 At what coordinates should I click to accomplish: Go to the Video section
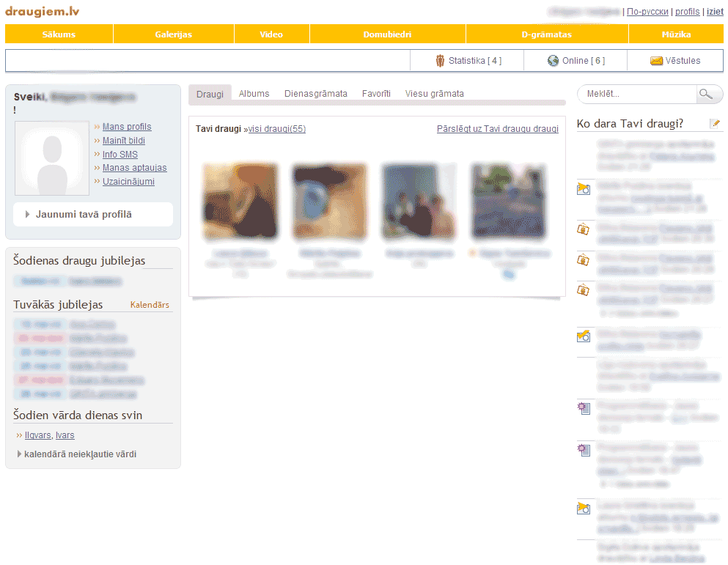tap(271, 34)
